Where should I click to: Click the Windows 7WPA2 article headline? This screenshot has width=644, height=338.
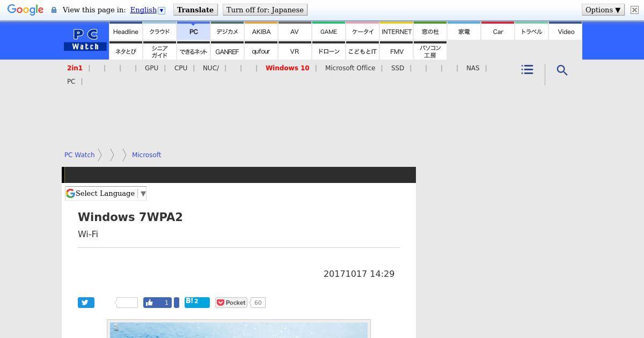click(130, 217)
